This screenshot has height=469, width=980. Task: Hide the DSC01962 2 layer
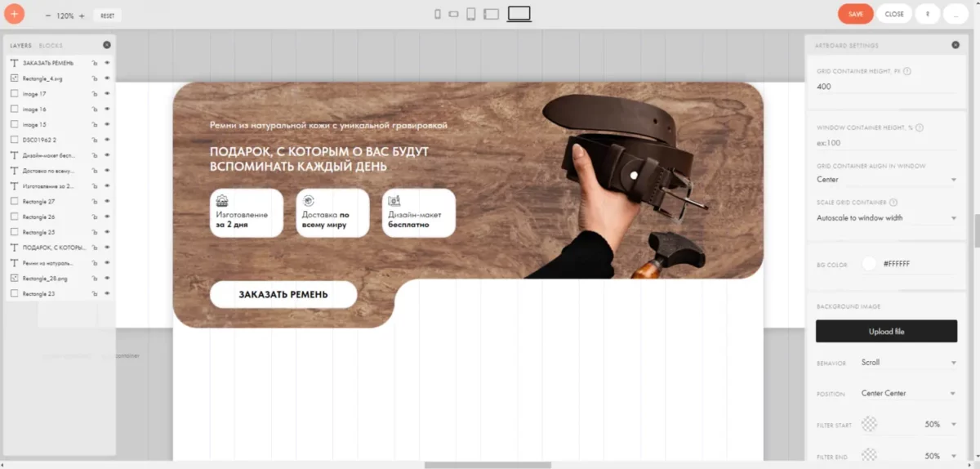pos(107,140)
